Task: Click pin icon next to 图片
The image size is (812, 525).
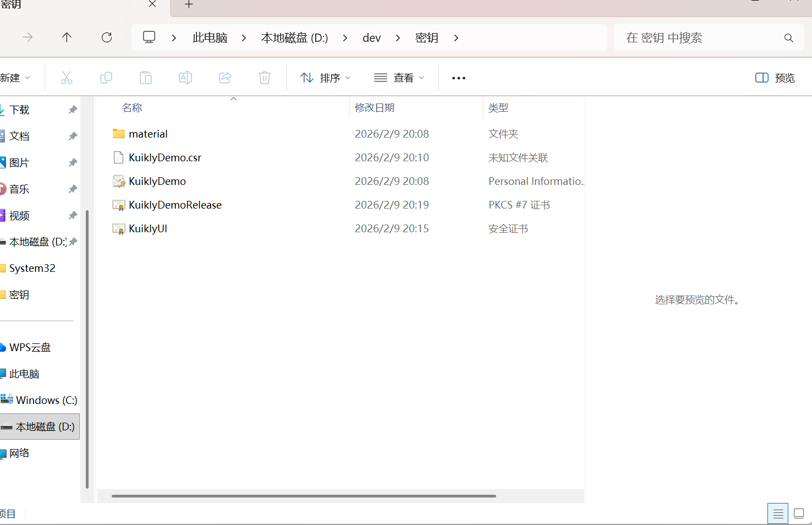Action: (73, 163)
